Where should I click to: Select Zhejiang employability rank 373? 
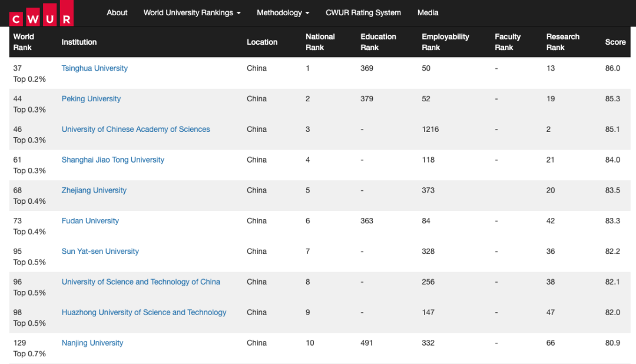[x=428, y=190]
